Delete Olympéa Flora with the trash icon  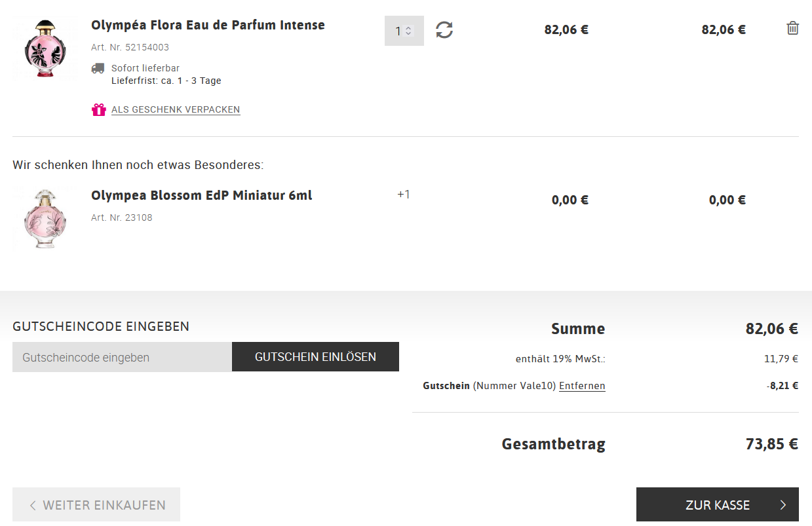click(792, 28)
